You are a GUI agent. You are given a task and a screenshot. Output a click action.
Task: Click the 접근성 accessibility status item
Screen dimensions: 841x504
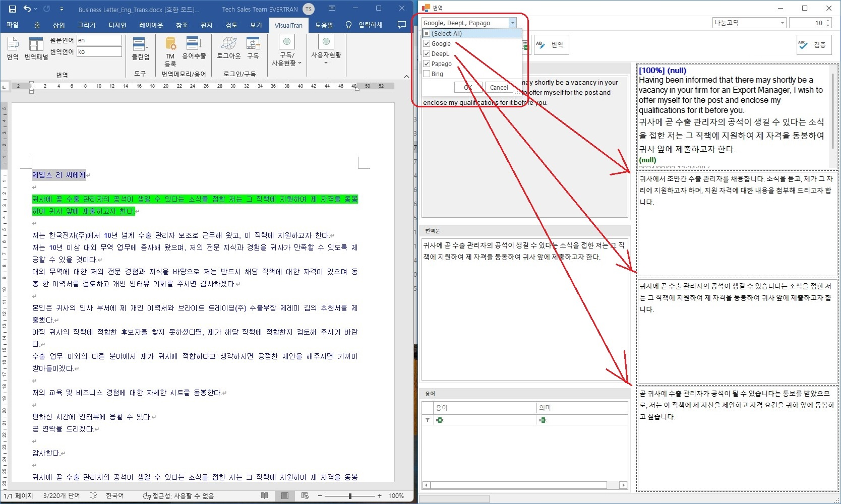pos(178,496)
